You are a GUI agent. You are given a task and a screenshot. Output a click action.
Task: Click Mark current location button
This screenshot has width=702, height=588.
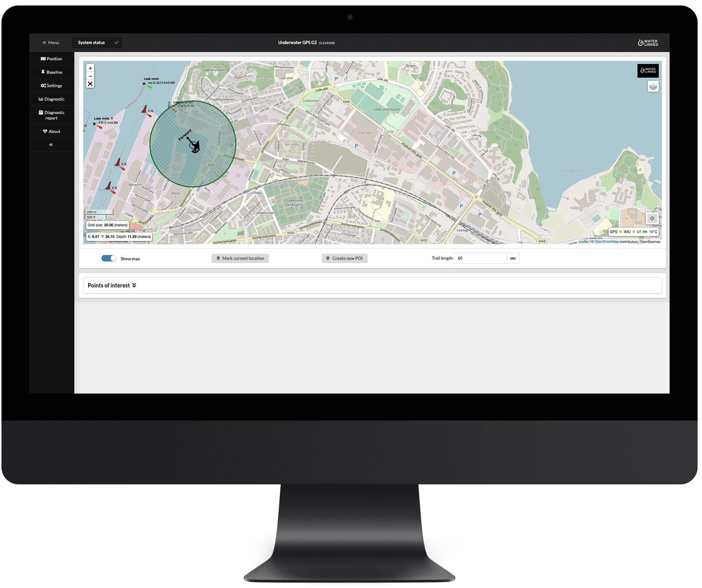click(x=240, y=259)
